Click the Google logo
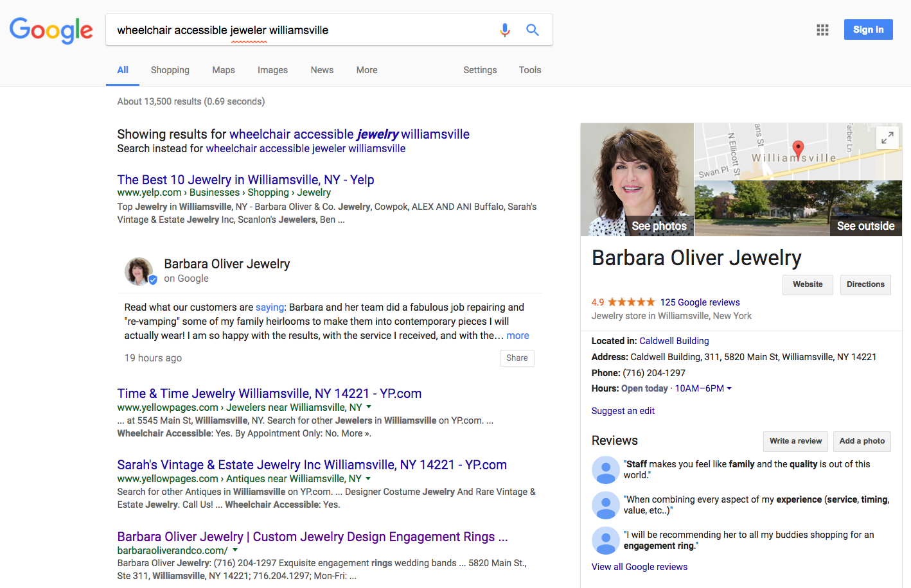The image size is (911, 588). point(51,30)
